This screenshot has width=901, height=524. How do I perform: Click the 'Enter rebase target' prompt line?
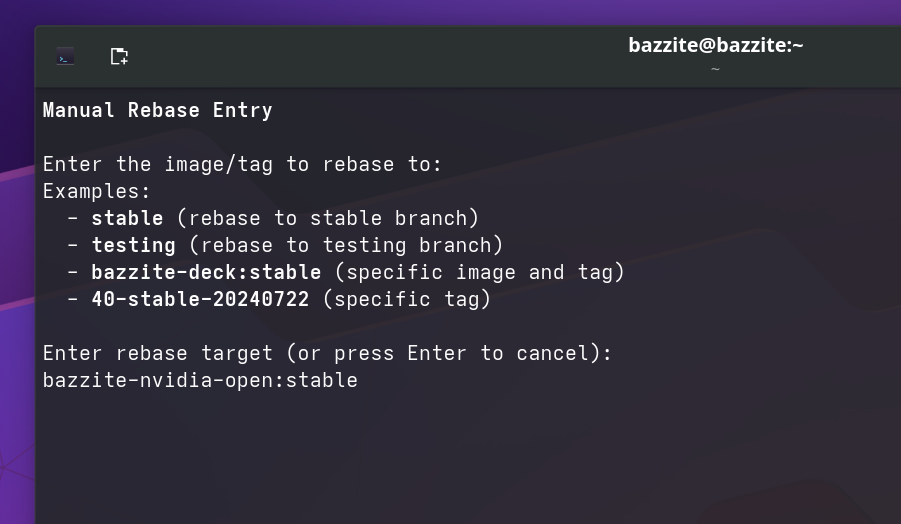coord(327,353)
